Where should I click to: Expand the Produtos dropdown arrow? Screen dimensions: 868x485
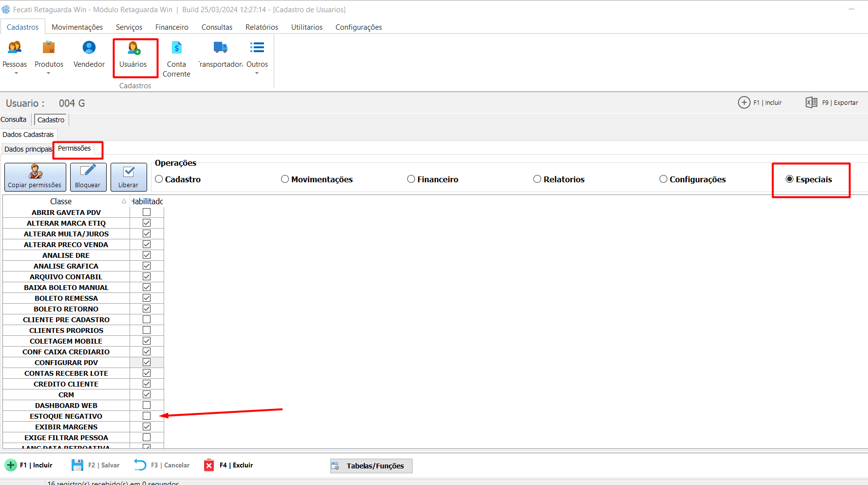click(x=49, y=74)
